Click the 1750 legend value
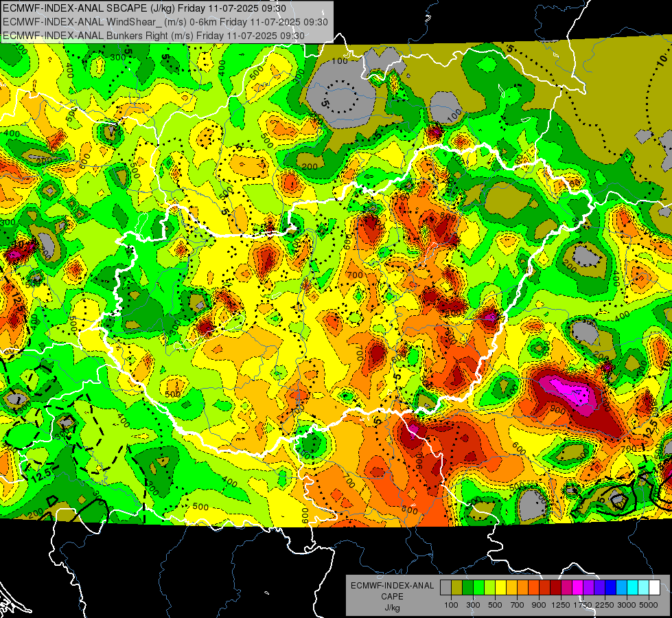 583,605
